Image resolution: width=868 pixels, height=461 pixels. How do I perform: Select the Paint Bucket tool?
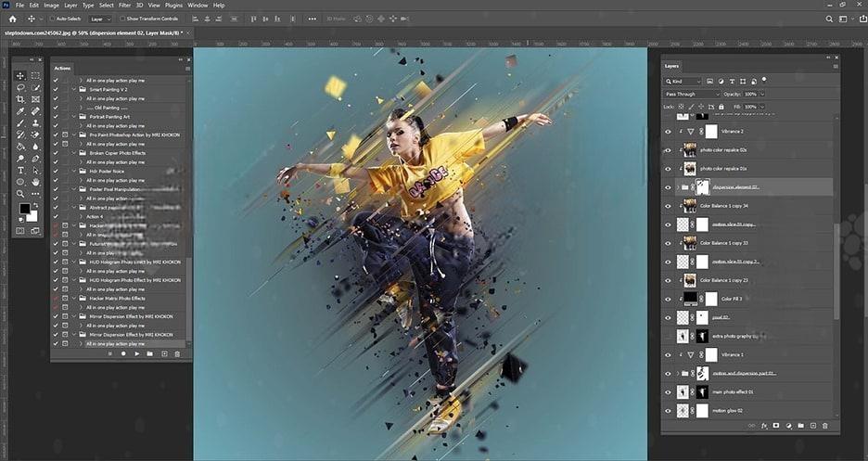click(x=20, y=147)
